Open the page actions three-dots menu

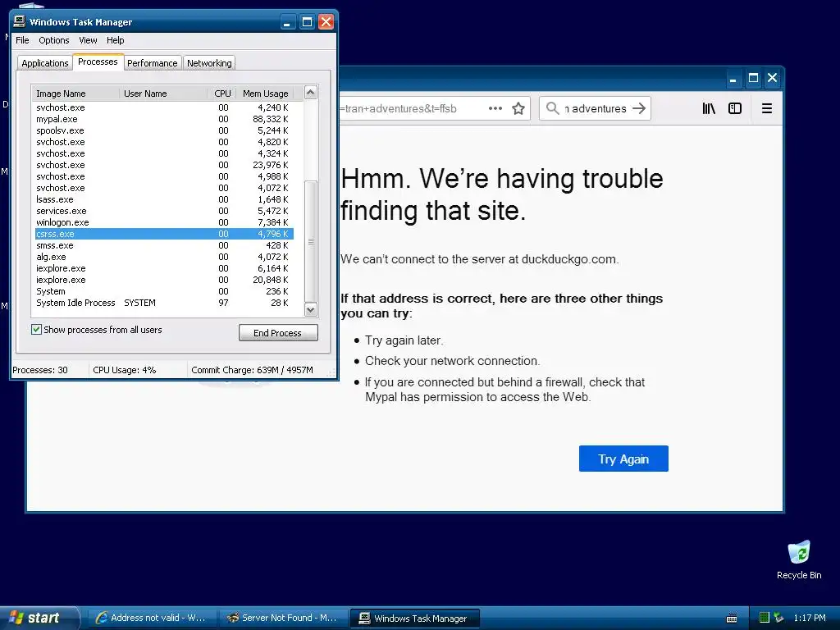[x=495, y=108]
